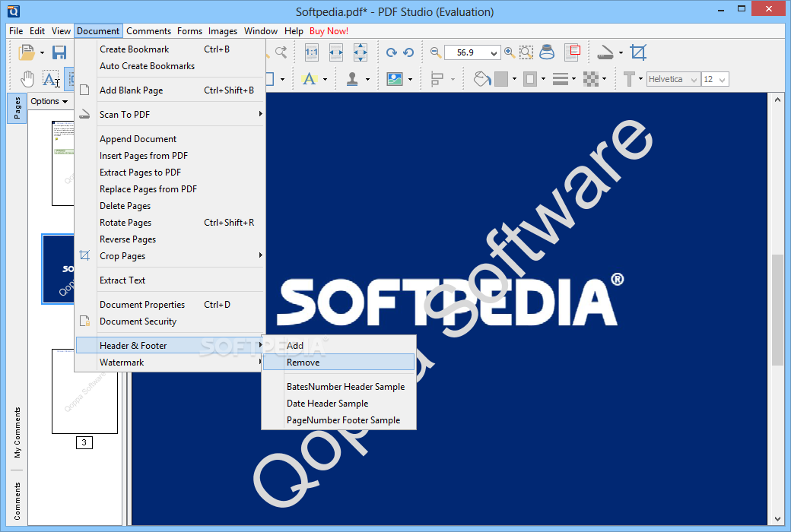
Task: Select the page 3 thumbnail
Action: [x=84, y=391]
